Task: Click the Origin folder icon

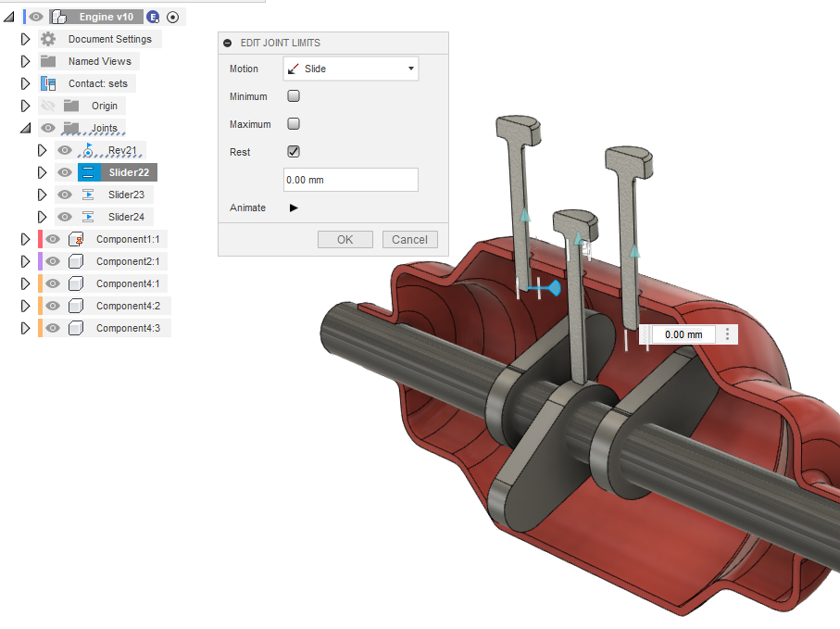Action: pos(71,106)
